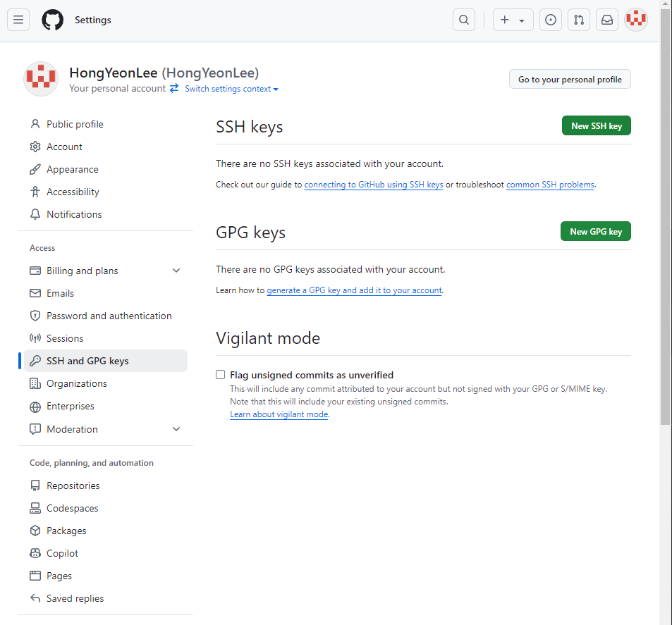Click the browser icon beside Pages
This screenshot has height=625, width=672.
[x=35, y=576]
